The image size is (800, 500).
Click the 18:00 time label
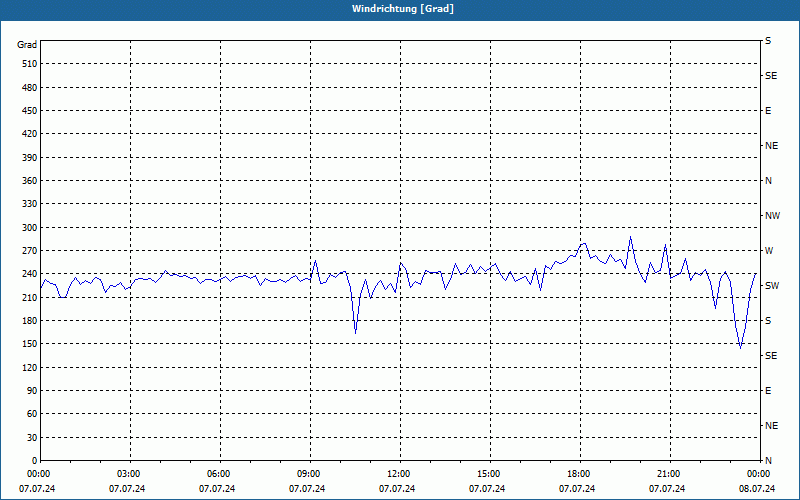578,473
